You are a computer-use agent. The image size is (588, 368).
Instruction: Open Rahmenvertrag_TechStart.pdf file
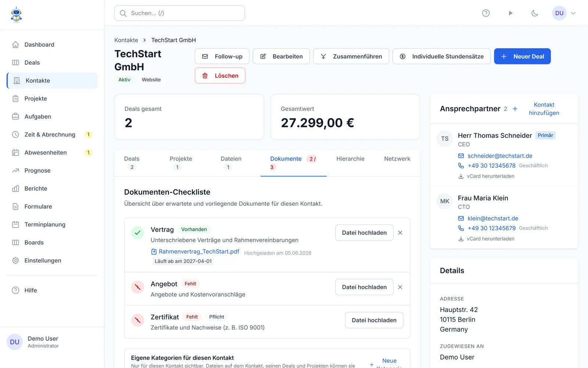pyautogui.click(x=199, y=252)
